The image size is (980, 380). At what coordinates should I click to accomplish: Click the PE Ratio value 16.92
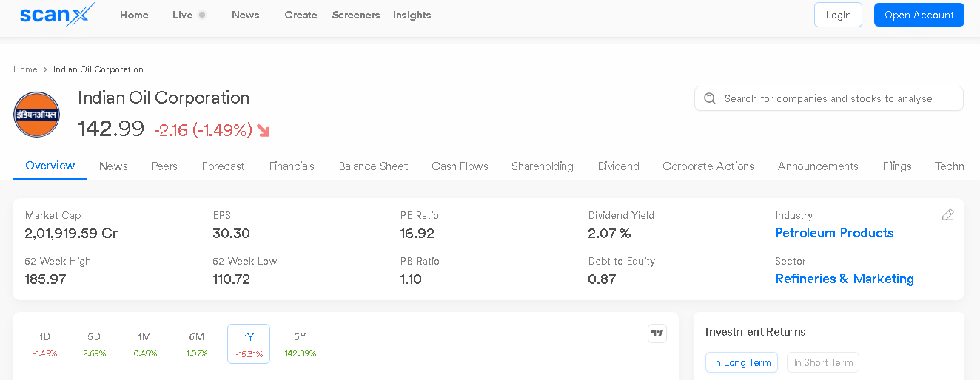(417, 234)
